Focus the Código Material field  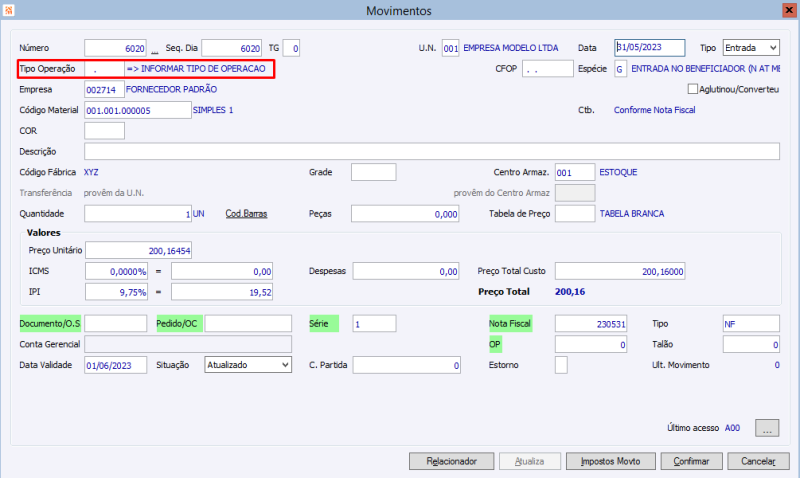pos(138,110)
